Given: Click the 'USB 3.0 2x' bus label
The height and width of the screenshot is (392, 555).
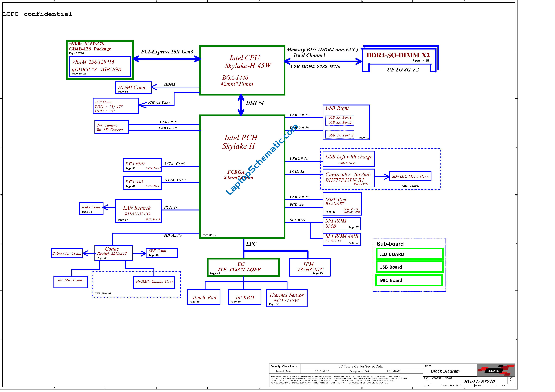Looking at the screenshot, I should coord(299,115).
